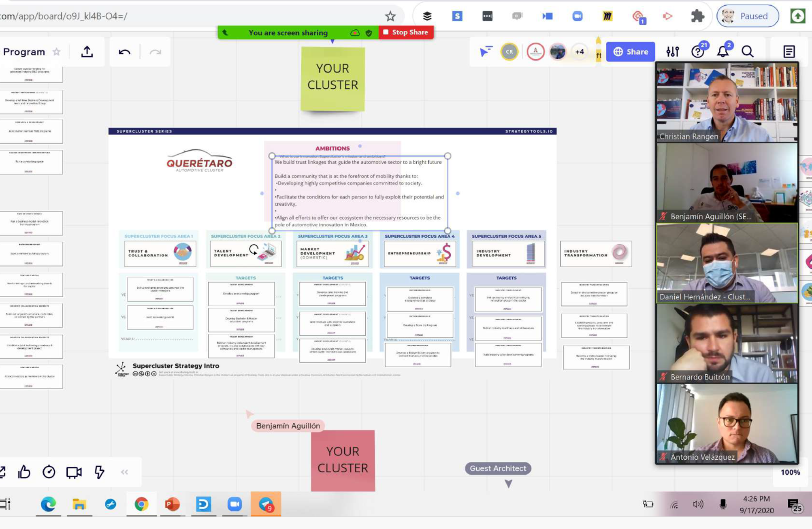812x529 pixels.
Task: Open Miro board settings sliders icon
Action: pos(672,52)
